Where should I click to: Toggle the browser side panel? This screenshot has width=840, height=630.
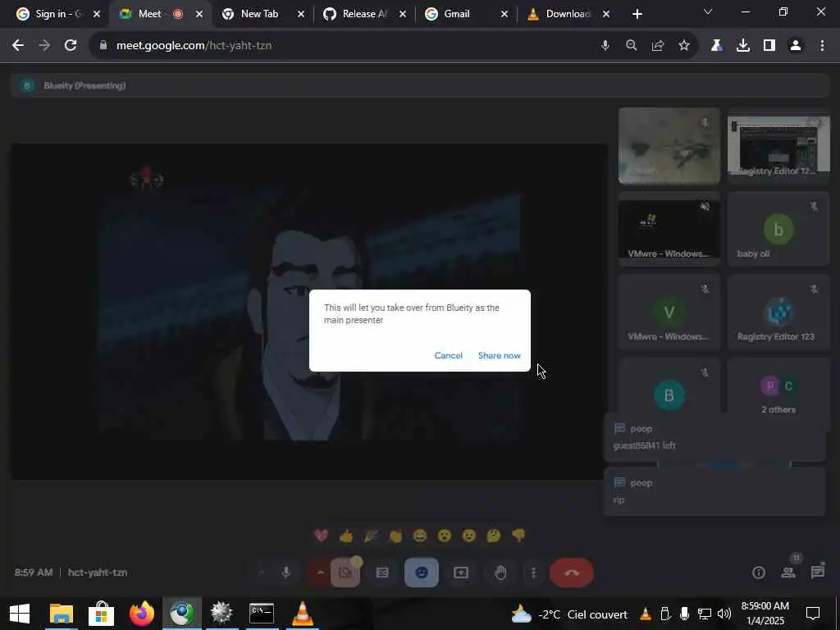(x=769, y=46)
